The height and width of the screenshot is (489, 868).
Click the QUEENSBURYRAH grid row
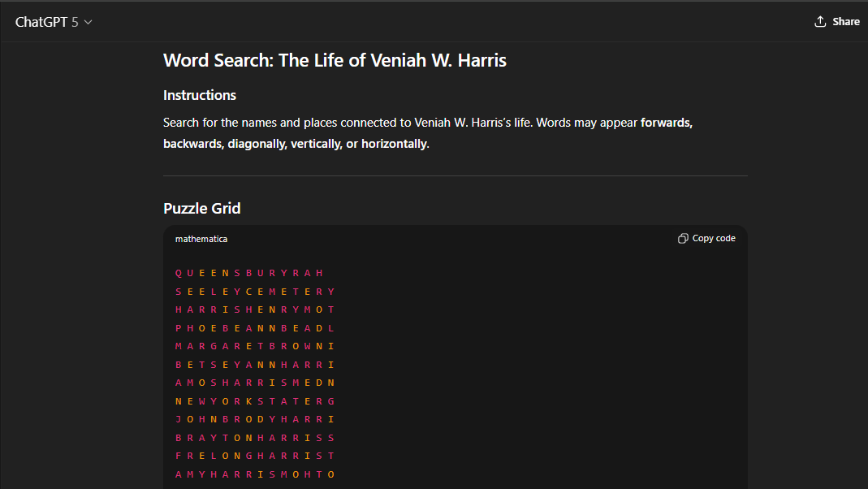click(x=249, y=273)
